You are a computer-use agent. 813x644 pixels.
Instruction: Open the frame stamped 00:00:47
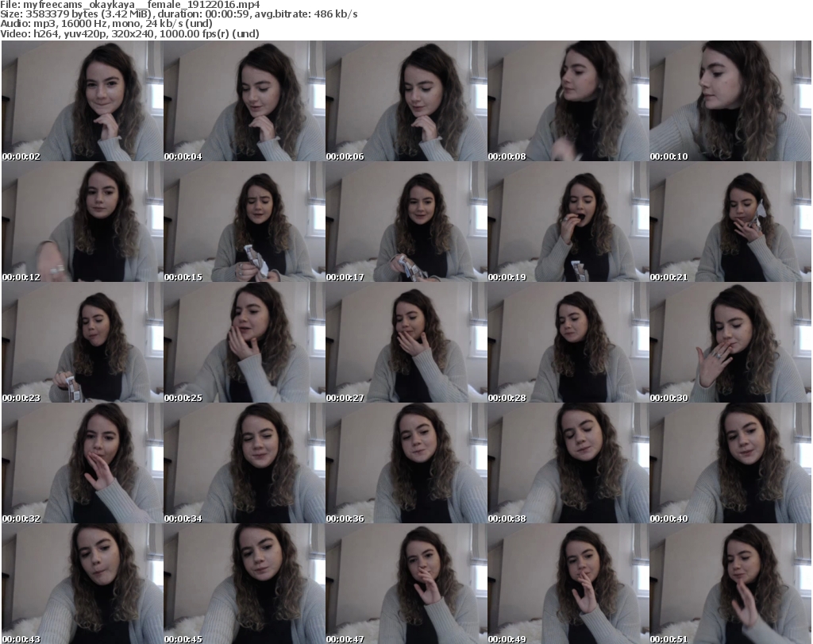pos(406,584)
